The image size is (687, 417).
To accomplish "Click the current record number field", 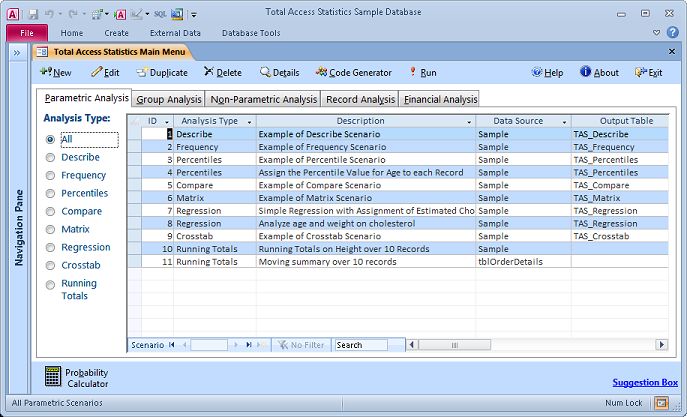I will 209,345.
